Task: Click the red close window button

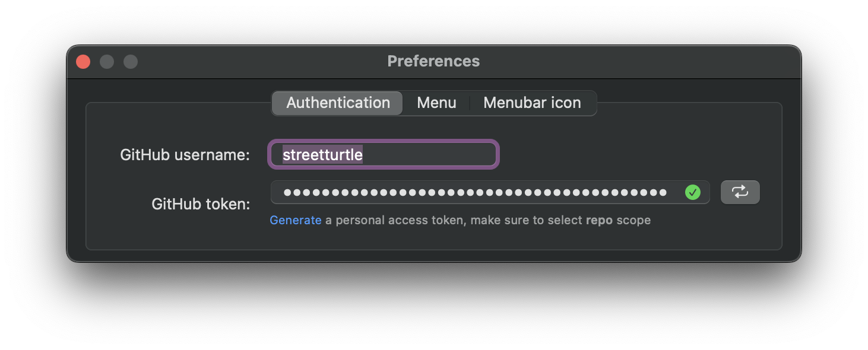Action: (x=83, y=61)
